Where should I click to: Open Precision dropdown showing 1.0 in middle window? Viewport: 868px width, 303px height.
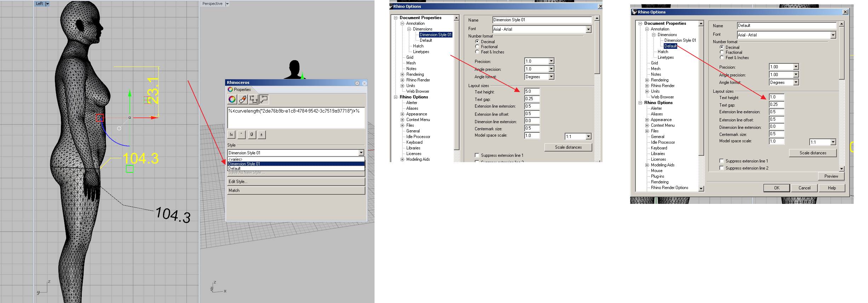point(551,61)
